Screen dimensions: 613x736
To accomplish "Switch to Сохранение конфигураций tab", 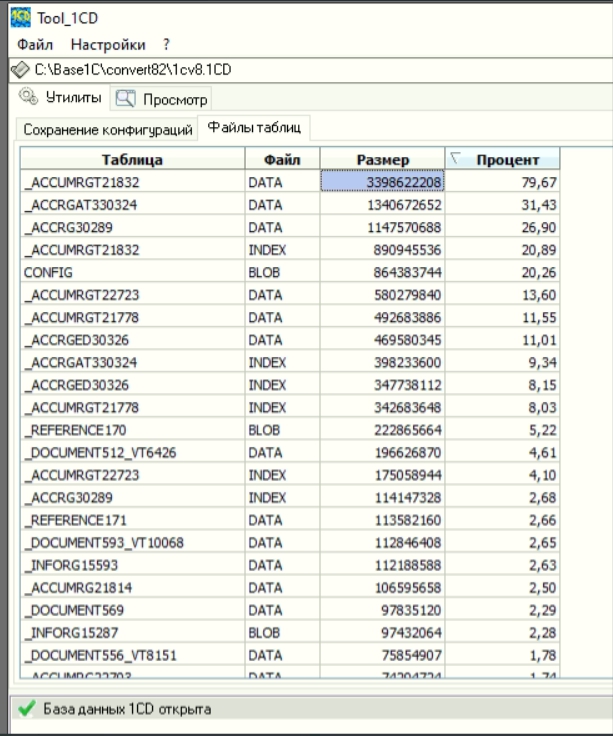I will 108,129.
